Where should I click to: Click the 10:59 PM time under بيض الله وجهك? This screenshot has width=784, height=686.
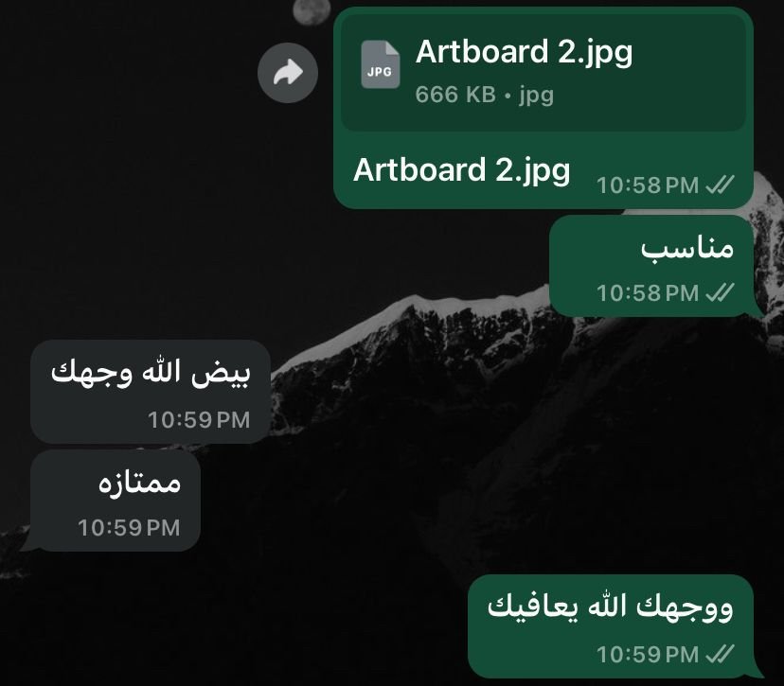199,420
